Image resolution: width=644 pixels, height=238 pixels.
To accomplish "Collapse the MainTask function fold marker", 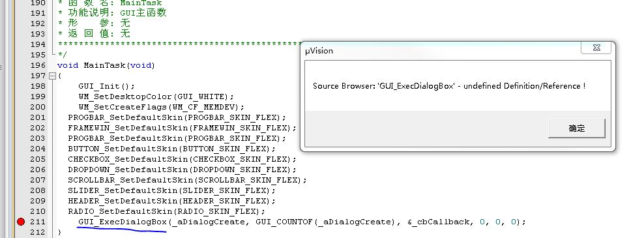I will (52, 76).
